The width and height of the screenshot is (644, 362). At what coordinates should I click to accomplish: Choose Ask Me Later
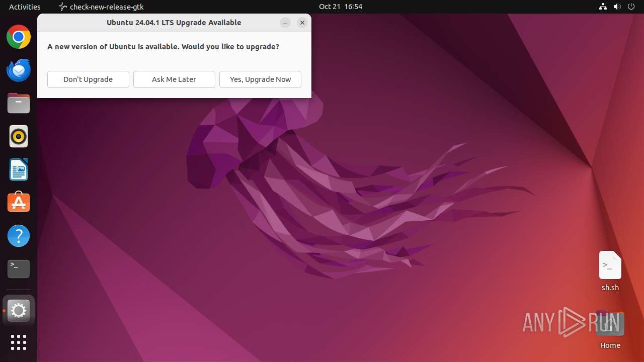point(174,79)
